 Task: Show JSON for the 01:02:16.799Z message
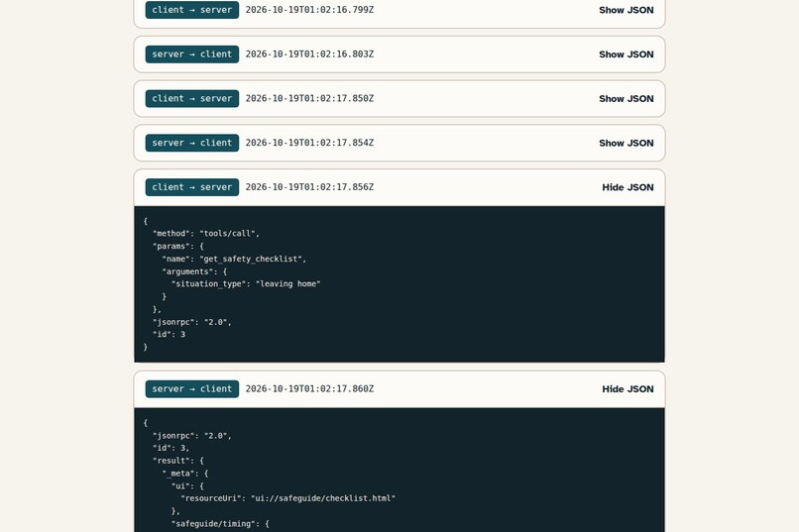[x=626, y=10]
